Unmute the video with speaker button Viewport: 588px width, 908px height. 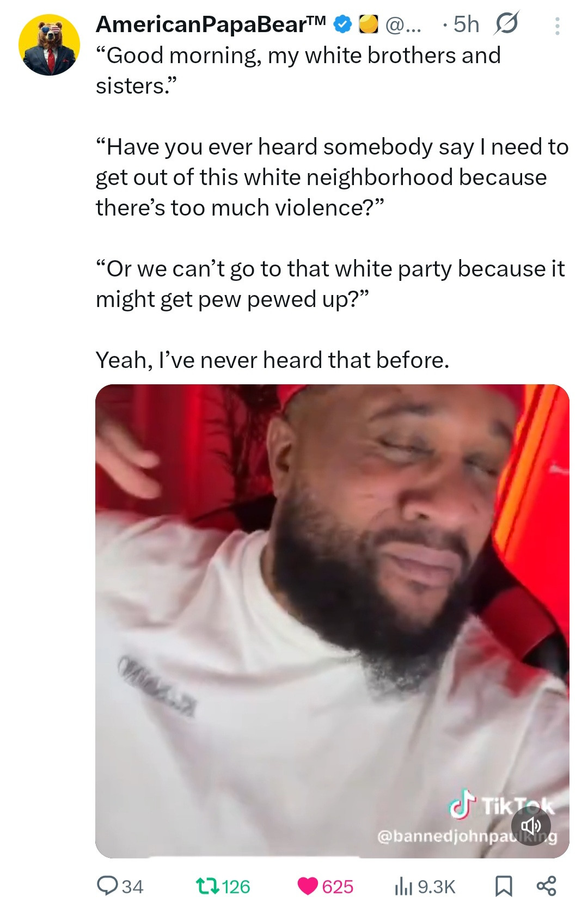pyautogui.click(x=531, y=826)
